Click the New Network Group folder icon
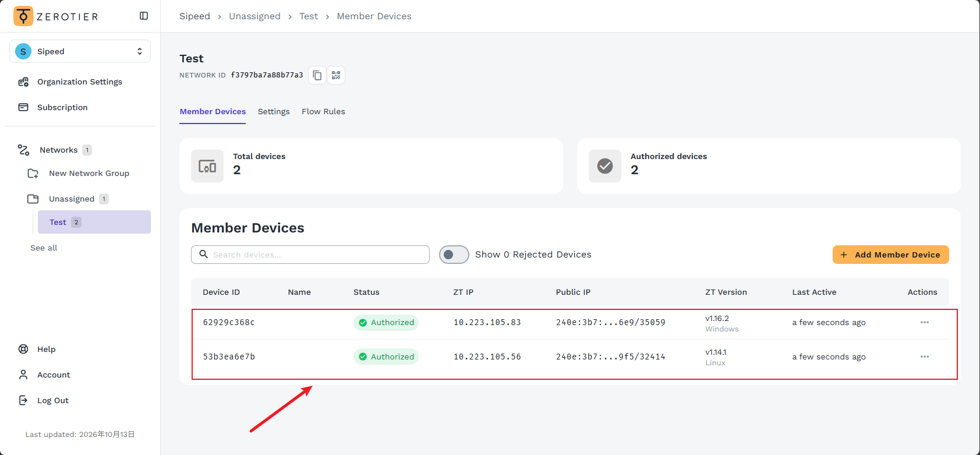 [x=33, y=173]
